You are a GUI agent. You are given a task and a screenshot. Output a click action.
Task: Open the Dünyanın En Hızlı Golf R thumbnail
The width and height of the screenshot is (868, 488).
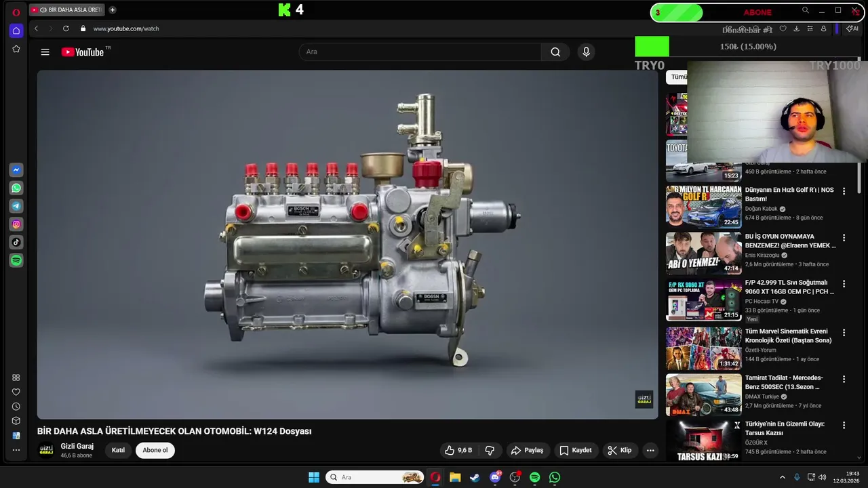click(x=703, y=206)
